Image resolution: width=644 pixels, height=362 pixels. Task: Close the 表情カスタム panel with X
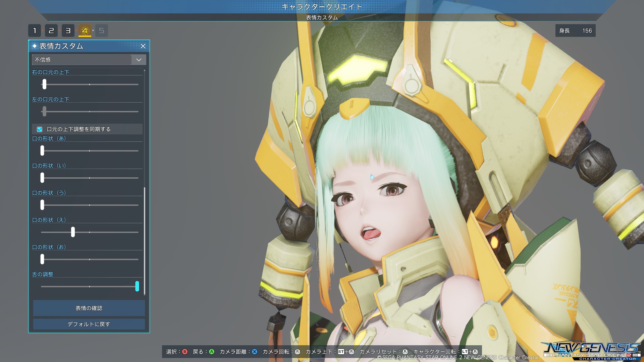(143, 46)
